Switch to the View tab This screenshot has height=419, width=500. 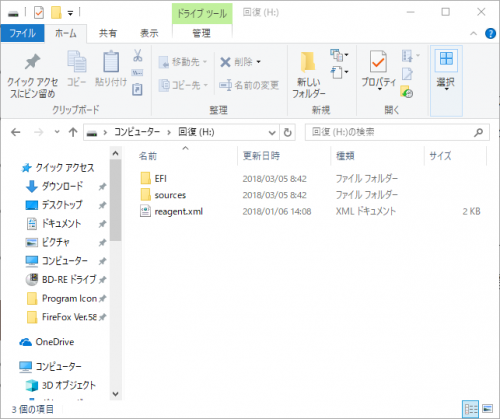pyautogui.click(x=149, y=33)
